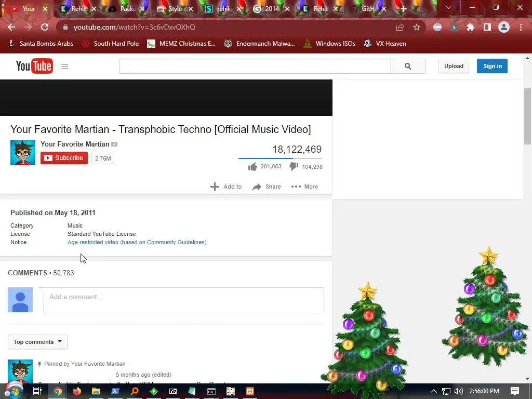Click the black video player area
Screen dimensions: 532x399
pyautogui.click(x=166, y=98)
